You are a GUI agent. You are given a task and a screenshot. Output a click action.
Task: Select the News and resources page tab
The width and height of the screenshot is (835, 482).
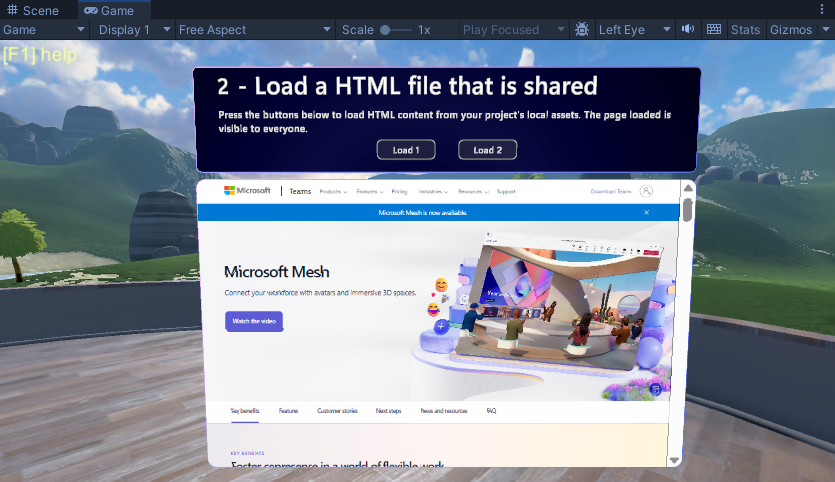(444, 411)
